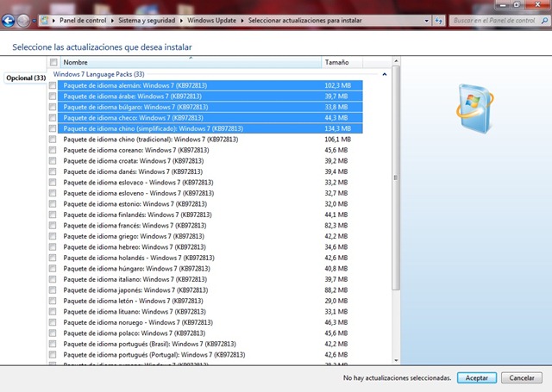
Task: Select 'Paquete de idioma estonio' row text
Action: [x=135, y=204]
